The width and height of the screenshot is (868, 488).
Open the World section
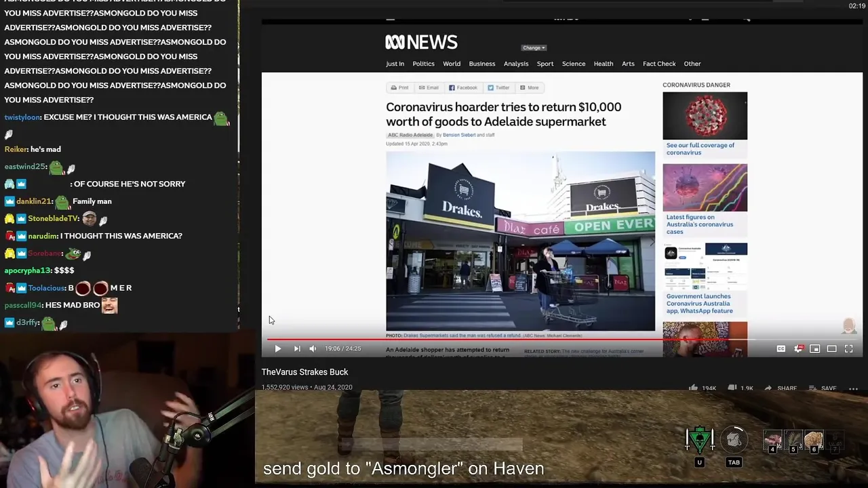pyautogui.click(x=452, y=64)
